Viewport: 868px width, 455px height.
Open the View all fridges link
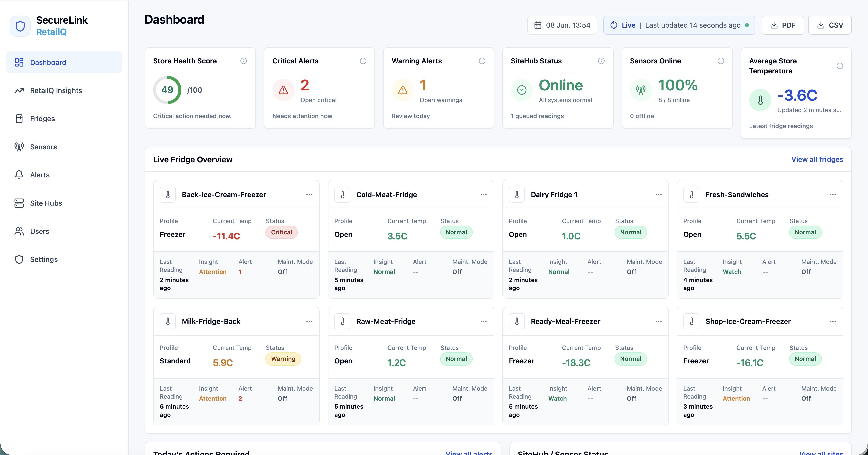[x=817, y=160]
